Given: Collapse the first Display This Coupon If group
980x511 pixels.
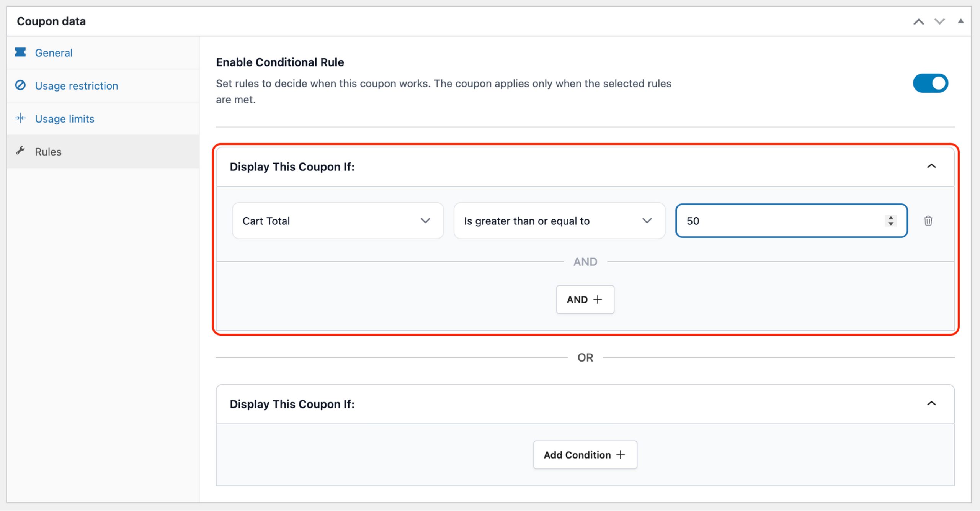Looking at the screenshot, I should pos(932,166).
